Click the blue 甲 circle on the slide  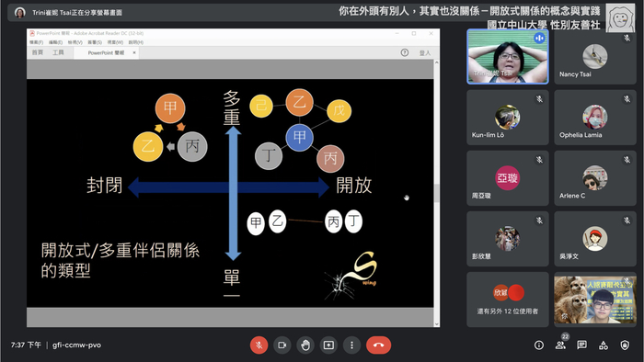click(299, 137)
